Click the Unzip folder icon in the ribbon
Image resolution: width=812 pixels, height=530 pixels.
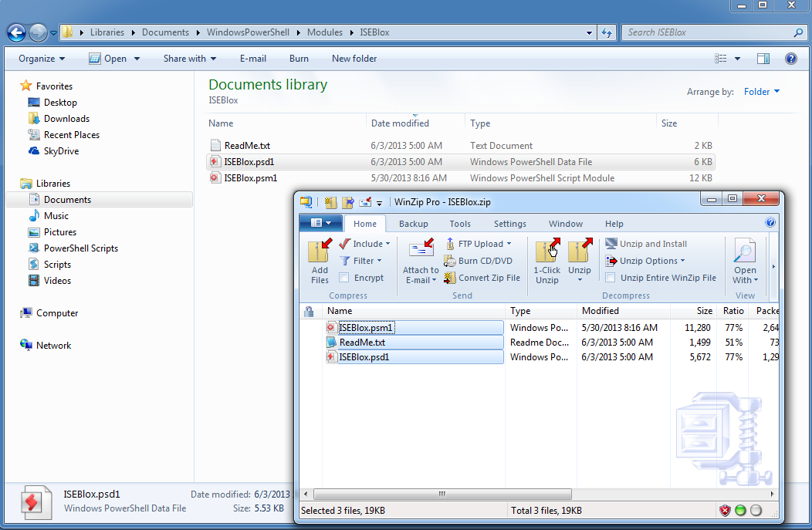tap(580, 251)
